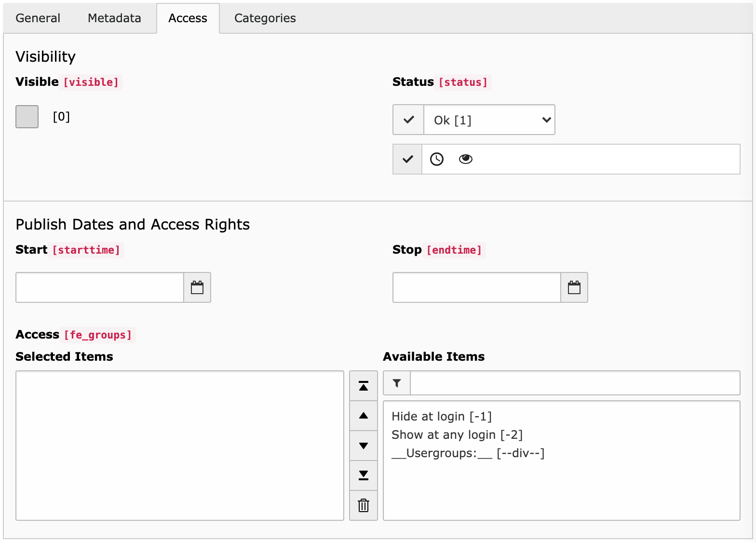756x542 pixels.
Task: Click the eye icon in status row
Action: [x=465, y=159]
